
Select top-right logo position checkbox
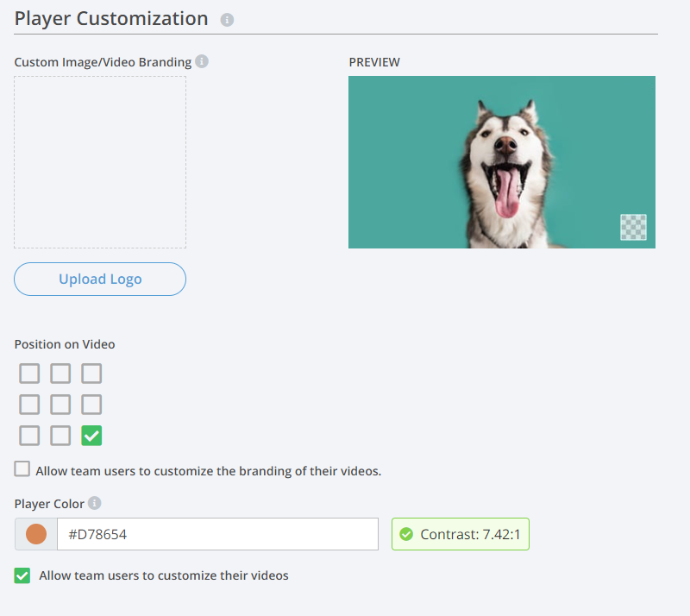tap(91, 374)
